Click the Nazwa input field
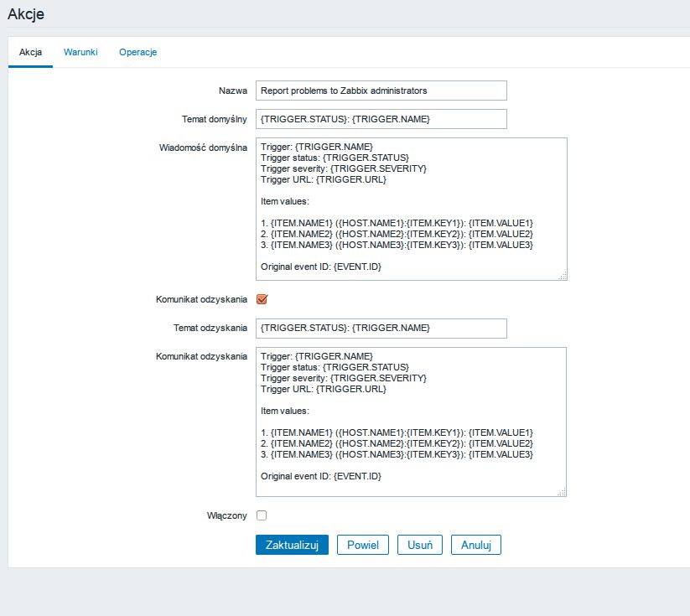Screen dimensions: 690x616 click(x=381, y=91)
